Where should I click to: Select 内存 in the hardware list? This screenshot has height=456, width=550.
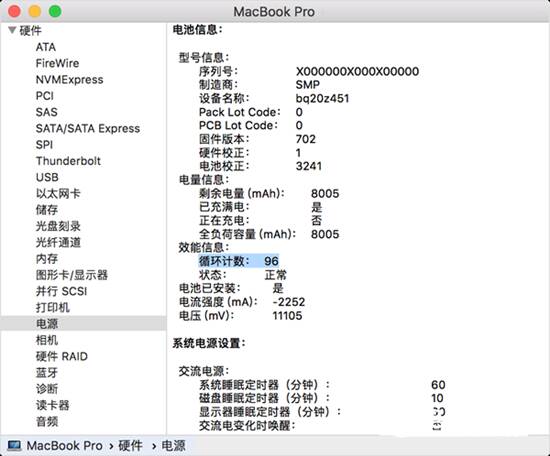pyautogui.click(x=47, y=259)
